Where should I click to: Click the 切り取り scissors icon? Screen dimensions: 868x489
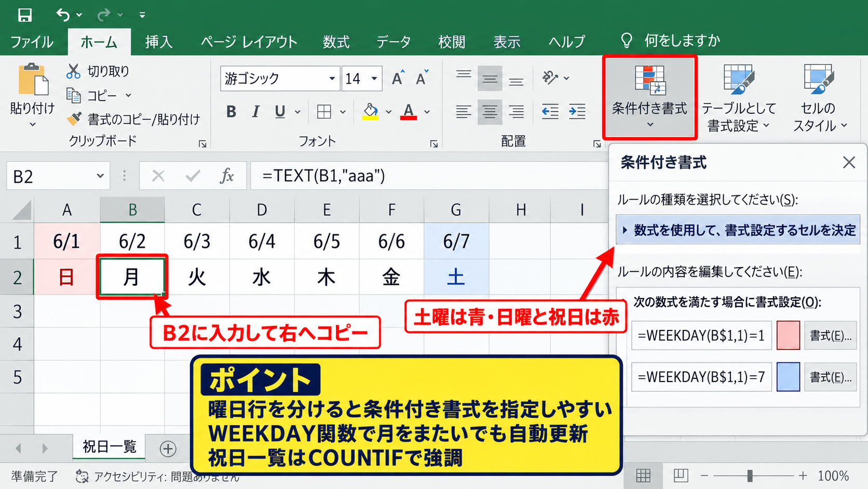pos(73,71)
